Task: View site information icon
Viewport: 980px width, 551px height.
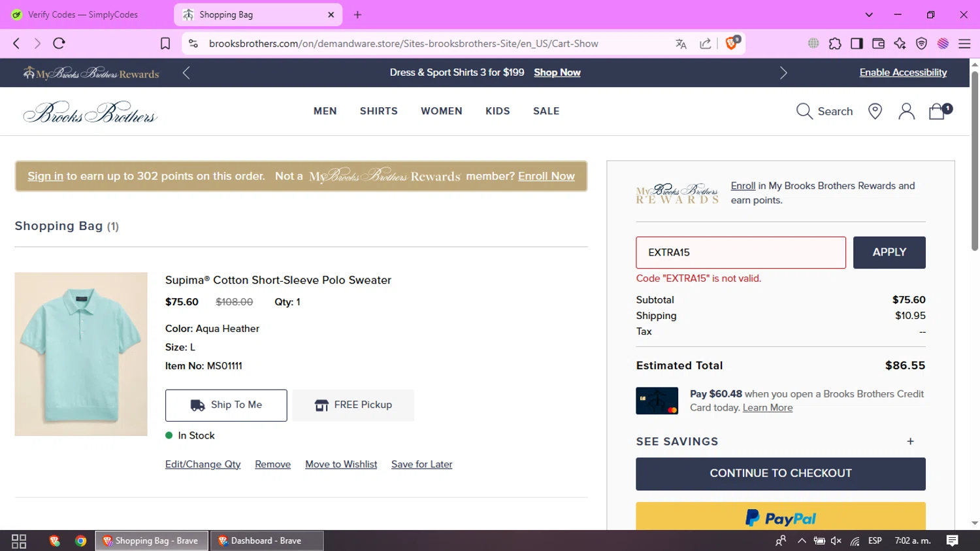Action: 193,44
